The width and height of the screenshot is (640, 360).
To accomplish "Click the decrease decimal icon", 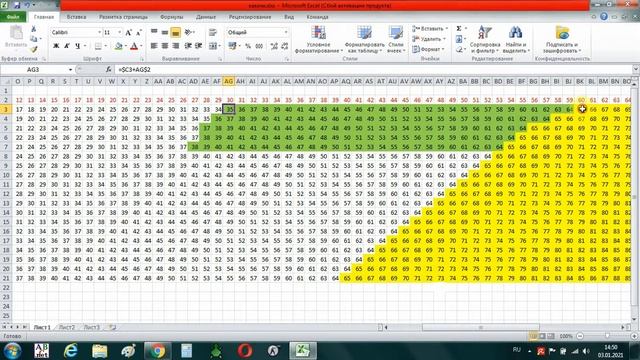I will click(284, 46).
